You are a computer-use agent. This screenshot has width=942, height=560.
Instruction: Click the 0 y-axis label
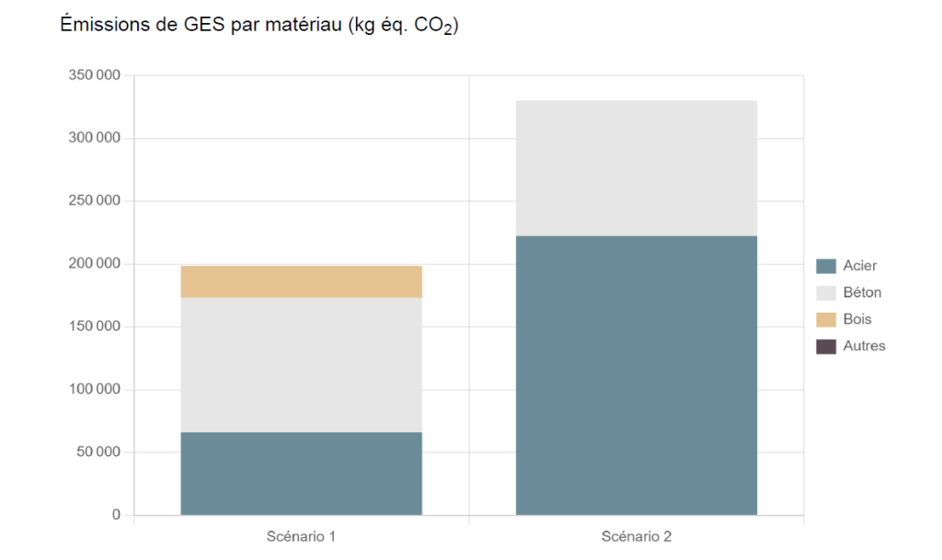(x=116, y=514)
